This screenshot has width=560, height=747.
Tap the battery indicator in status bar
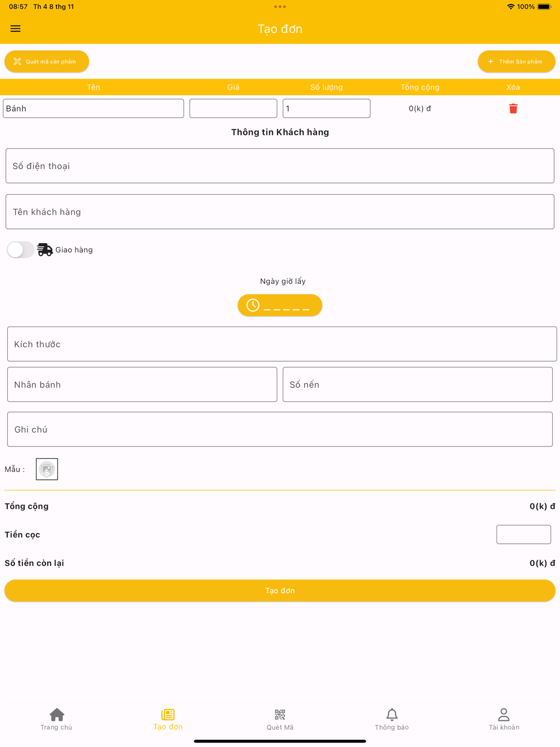pyautogui.click(x=544, y=7)
